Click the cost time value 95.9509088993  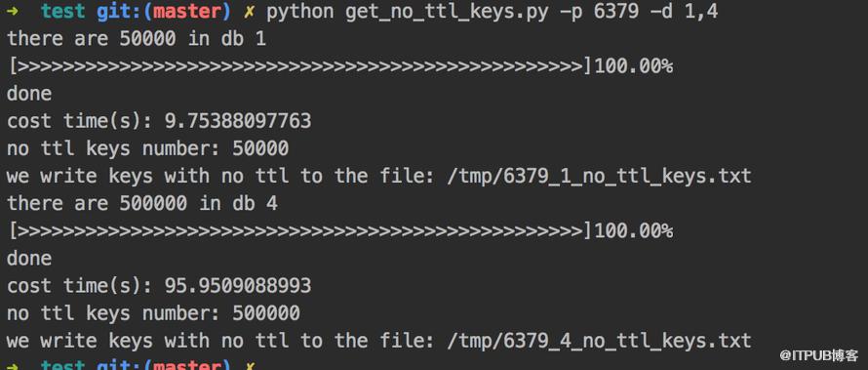[x=238, y=285]
